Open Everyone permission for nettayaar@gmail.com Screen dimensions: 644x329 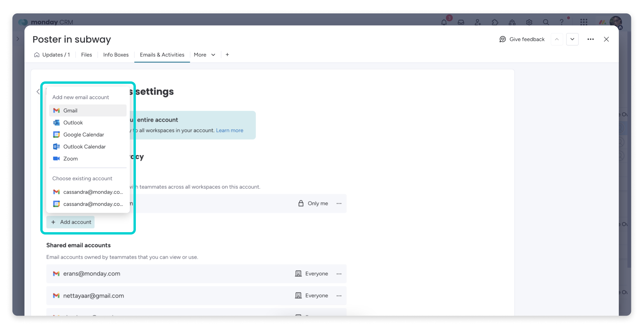click(312, 295)
